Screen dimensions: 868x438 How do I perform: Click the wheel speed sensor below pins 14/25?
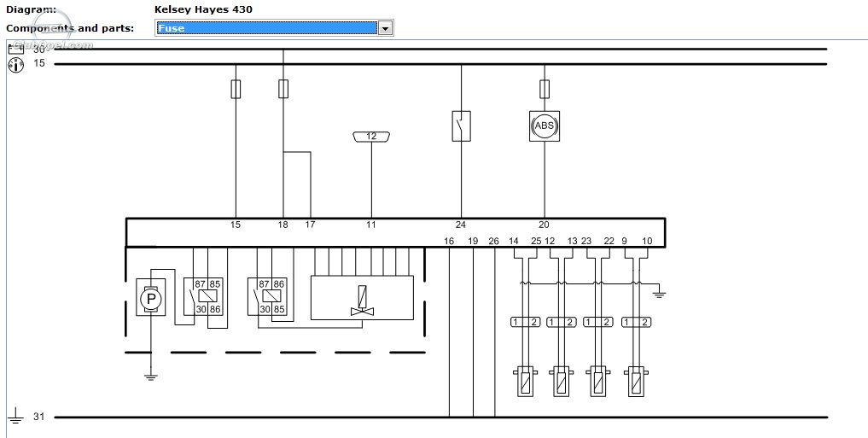[x=525, y=382]
